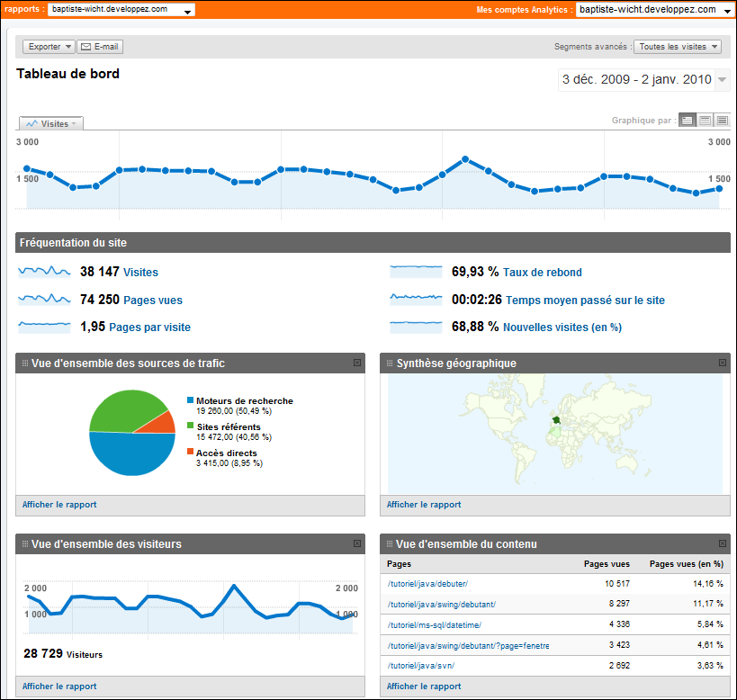Screen dimensions: 737x700
Task: Click France on the geographic map
Action: 557,421
